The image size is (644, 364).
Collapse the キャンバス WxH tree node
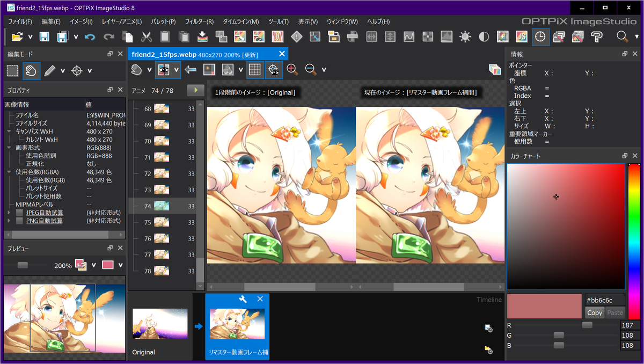click(9, 132)
